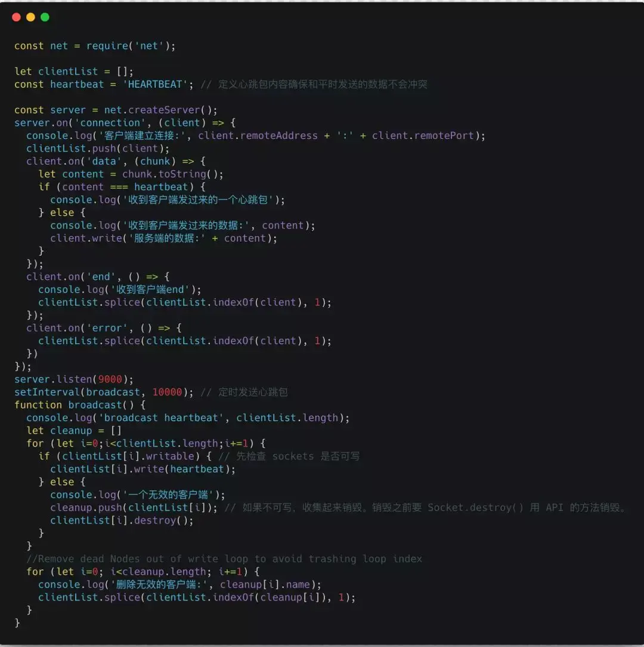This screenshot has height=647, width=644.
Task: Select the "clientList.push(client);" line
Action: 98,148
